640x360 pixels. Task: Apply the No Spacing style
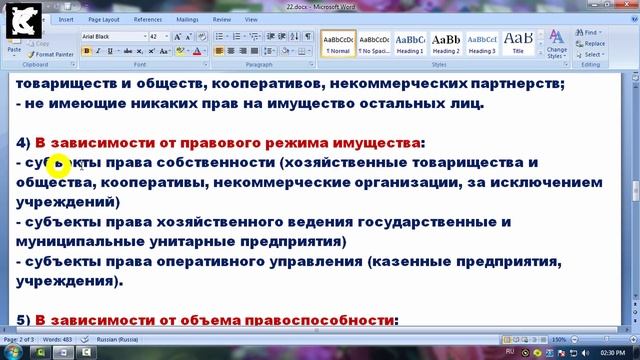point(374,43)
